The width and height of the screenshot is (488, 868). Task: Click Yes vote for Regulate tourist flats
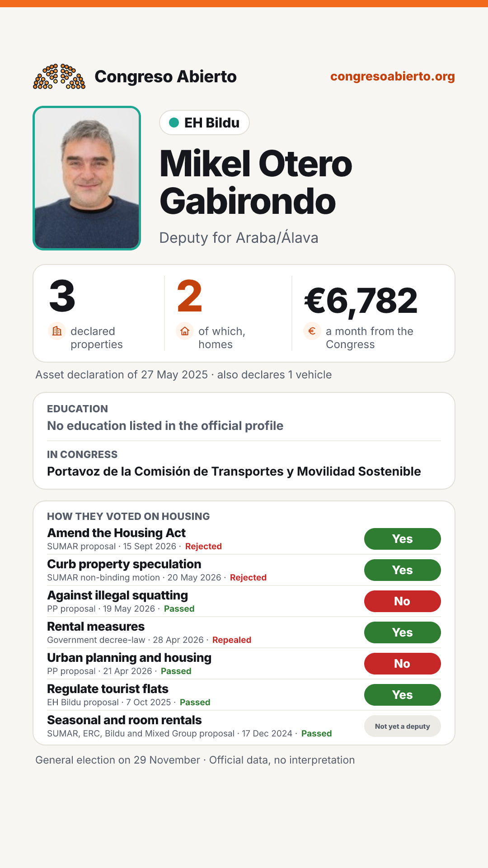403,695
